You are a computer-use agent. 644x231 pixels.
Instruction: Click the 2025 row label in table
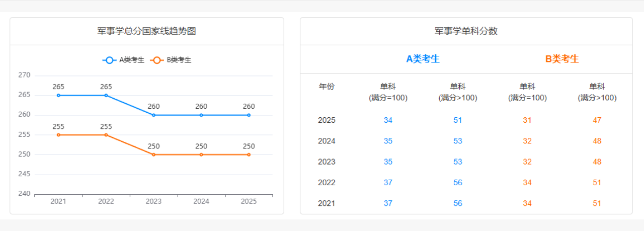pyautogui.click(x=327, y=120)
